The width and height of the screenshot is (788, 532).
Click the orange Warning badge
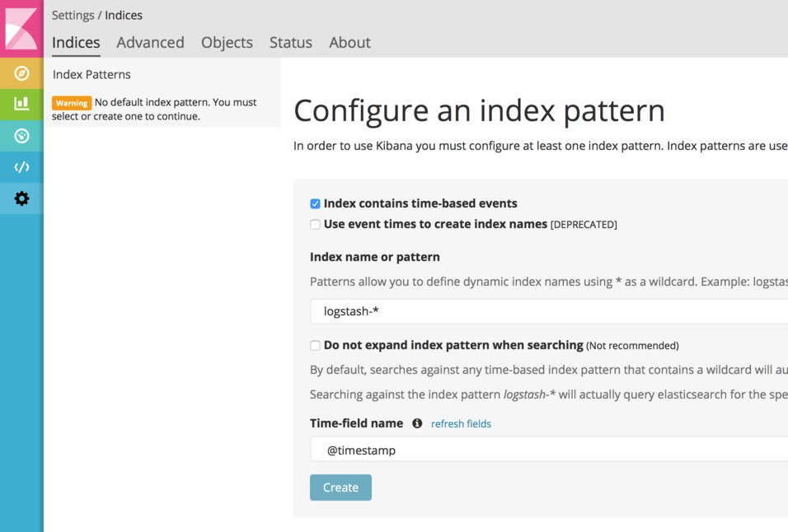tap(72, 103)
